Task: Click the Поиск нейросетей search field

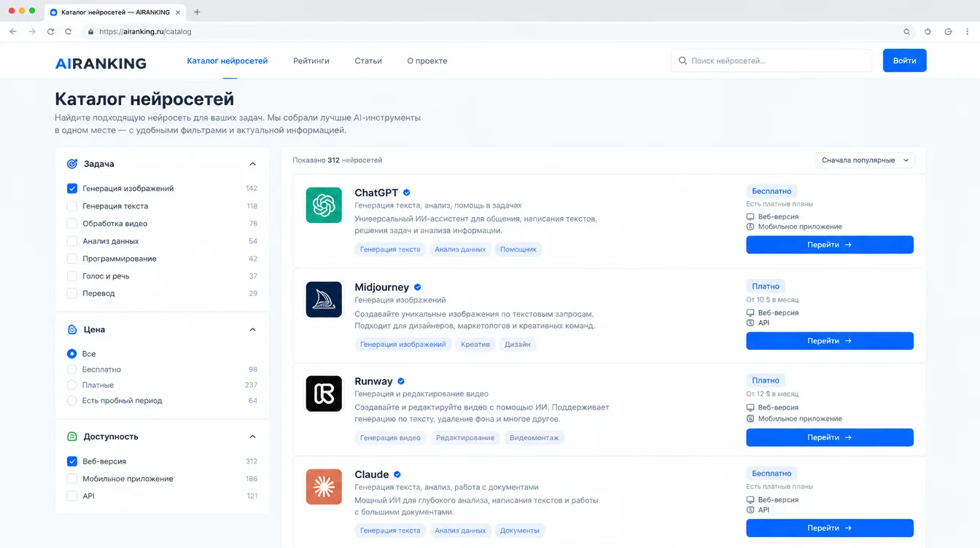Action: point(771,60)
